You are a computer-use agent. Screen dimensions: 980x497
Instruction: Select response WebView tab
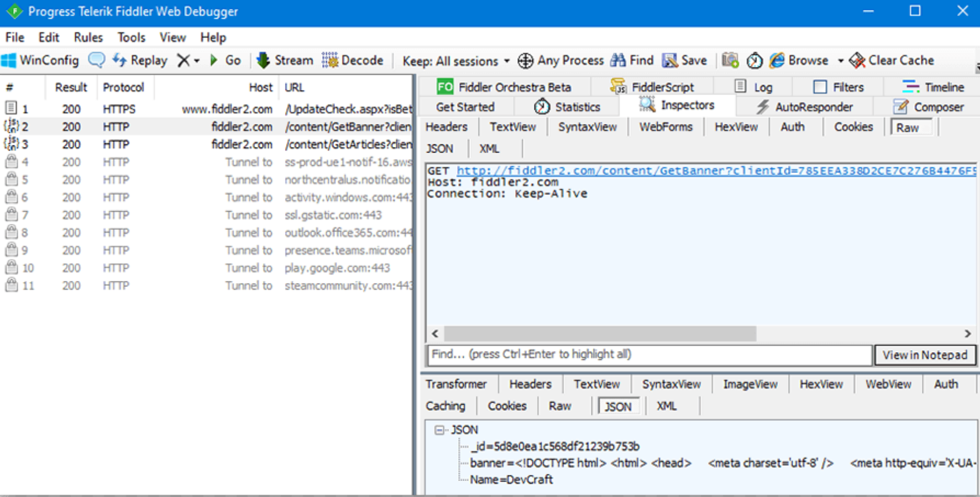pyautogui.click(x=888, y=384)
